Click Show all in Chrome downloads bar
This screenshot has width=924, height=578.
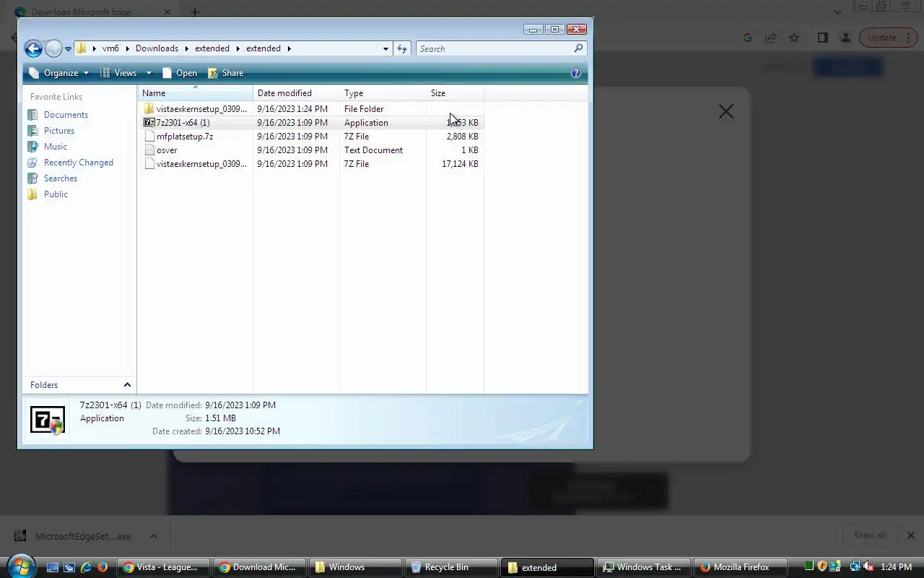(869, 535)
